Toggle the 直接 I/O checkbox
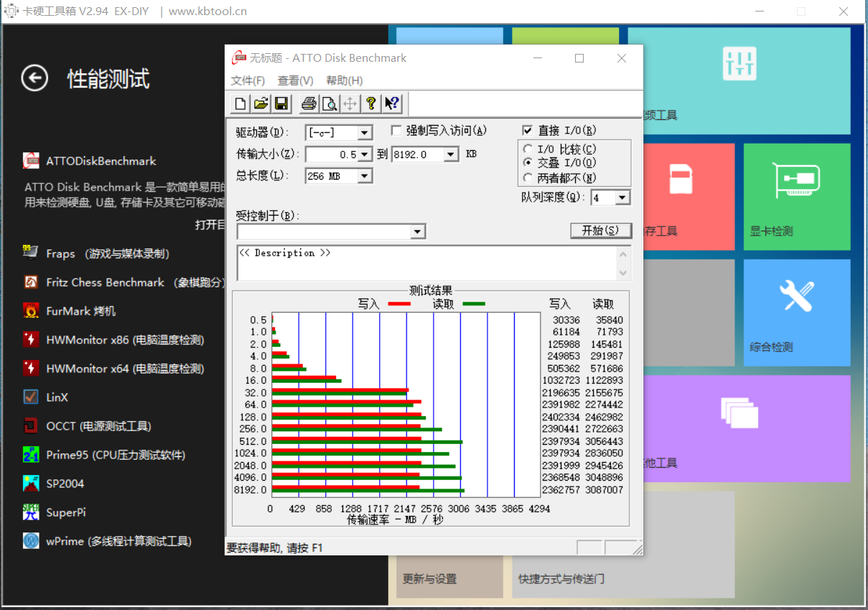The height and width of the screenshot is (610, 868). tap(528, 130)
